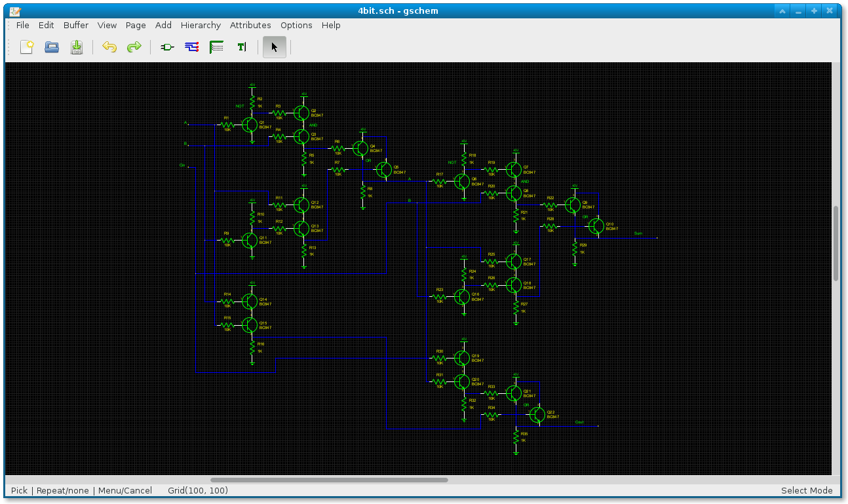Open the File menu
The height and width of the screenshot is (504, 848).
(23, 25)
